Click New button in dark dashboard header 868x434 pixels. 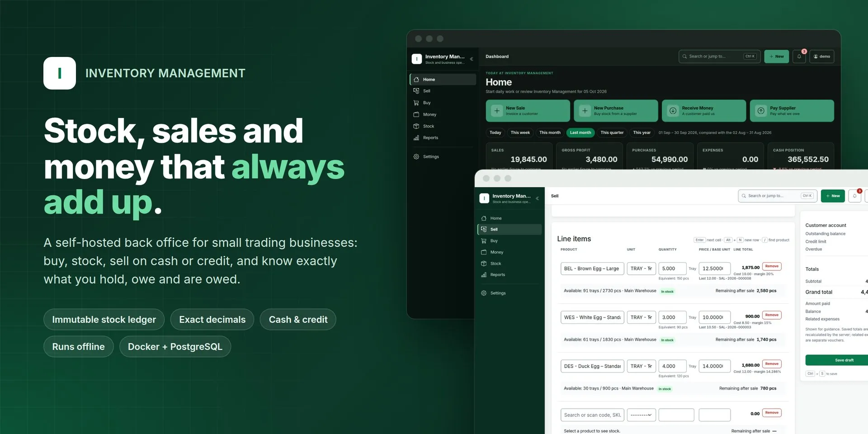click(x=777, y=57)
